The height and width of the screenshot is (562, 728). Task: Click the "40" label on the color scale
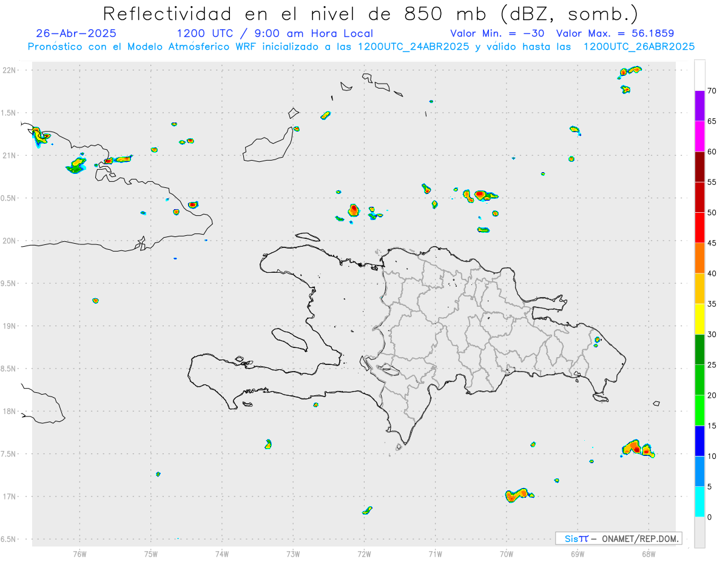pyautogui.click(x=712, y=273)
